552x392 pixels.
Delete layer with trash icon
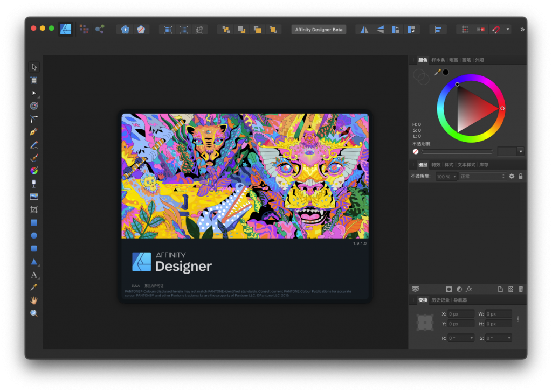click(x=521, y=289)
